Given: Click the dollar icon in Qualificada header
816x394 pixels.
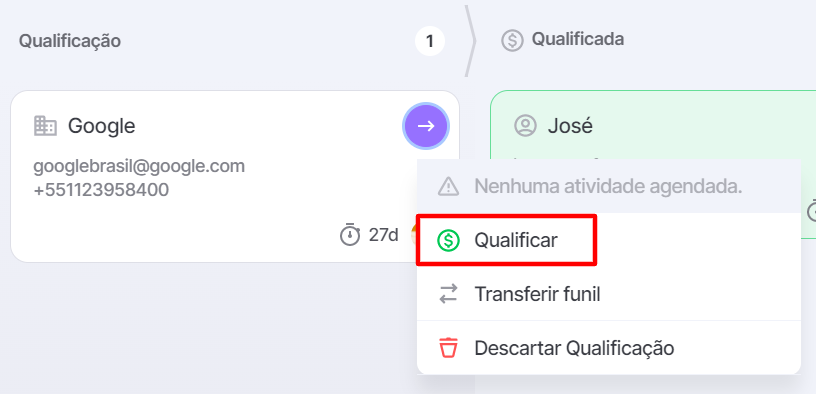Looking at the screenshot, I should pos(512,40).
